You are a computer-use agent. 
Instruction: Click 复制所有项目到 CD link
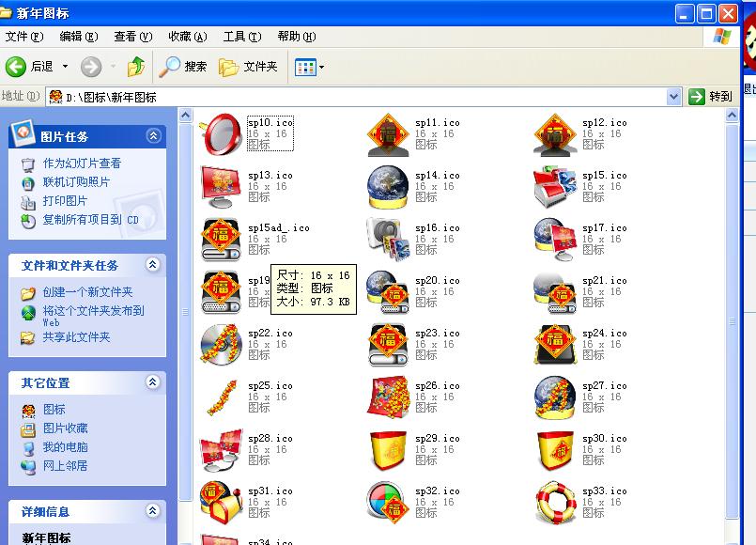[91, 220]
